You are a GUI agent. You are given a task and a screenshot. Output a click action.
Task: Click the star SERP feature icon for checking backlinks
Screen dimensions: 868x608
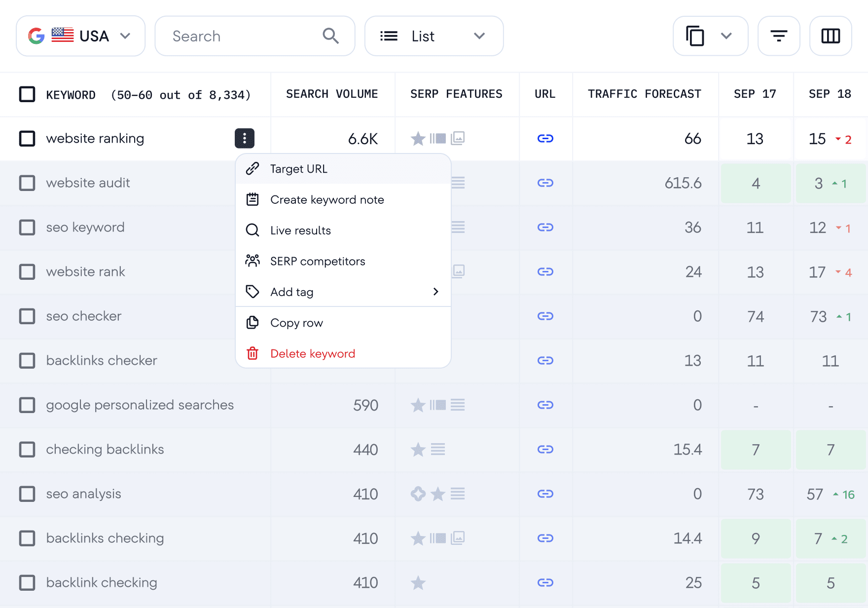coord(418,450)
